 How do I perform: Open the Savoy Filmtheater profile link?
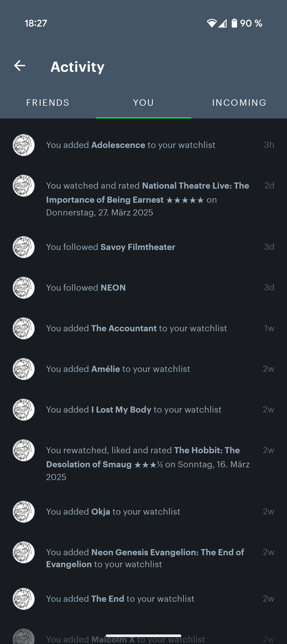point(138,247)
